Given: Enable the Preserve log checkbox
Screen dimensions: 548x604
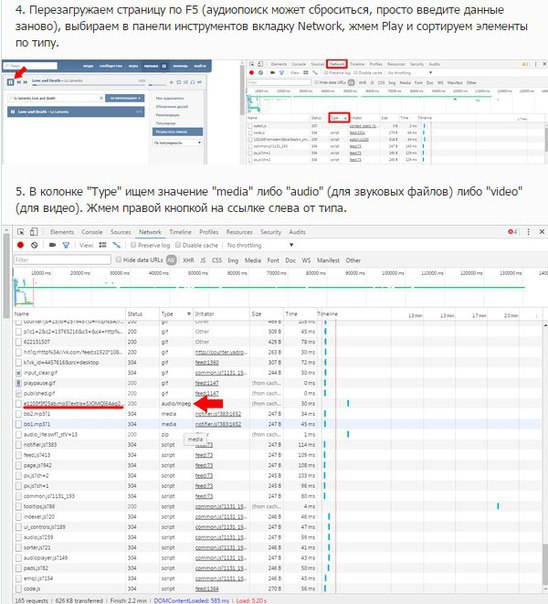Looking at the screenshot, I should 133,245.
